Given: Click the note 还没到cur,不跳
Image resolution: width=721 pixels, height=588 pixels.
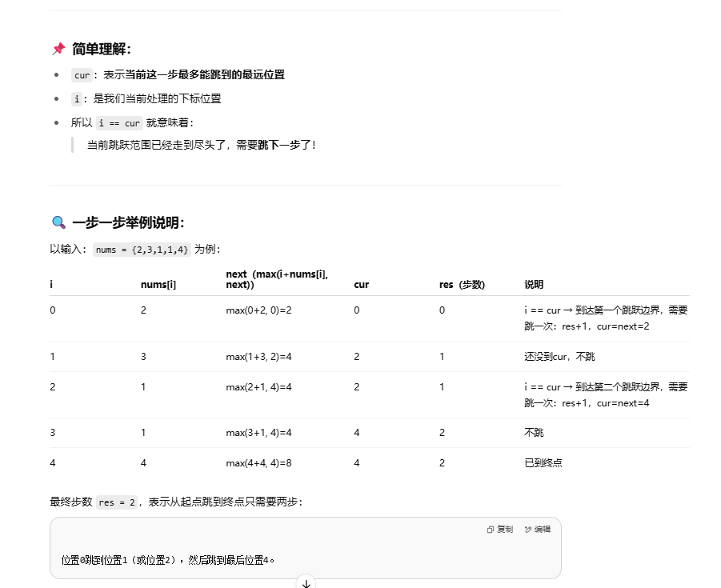Looking at the screenshot, I should click(559, 357).
